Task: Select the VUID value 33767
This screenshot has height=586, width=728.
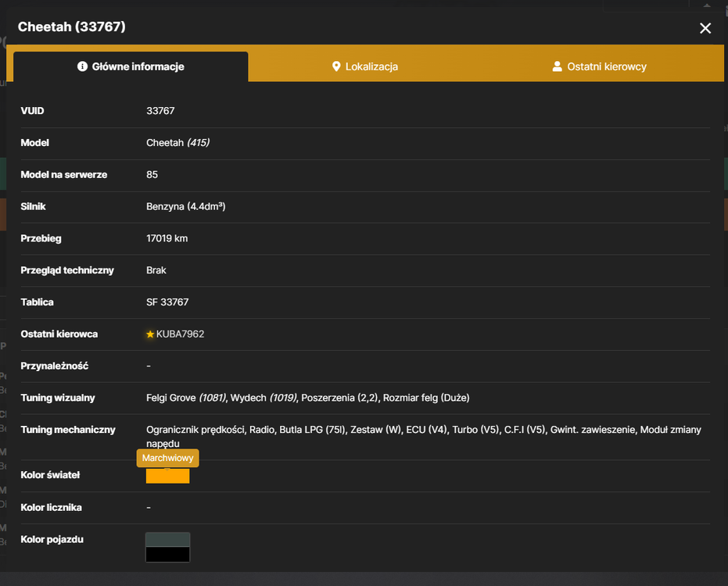Action: [160, 111]
